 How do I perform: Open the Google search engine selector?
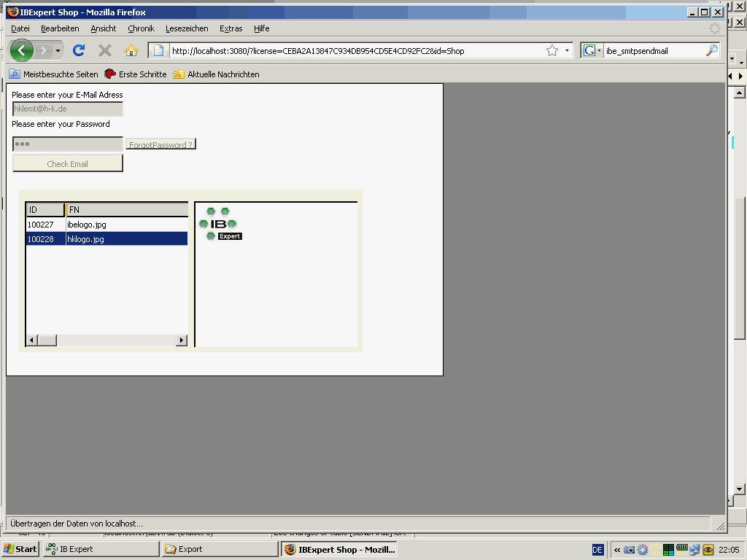(x=592, y=50)
